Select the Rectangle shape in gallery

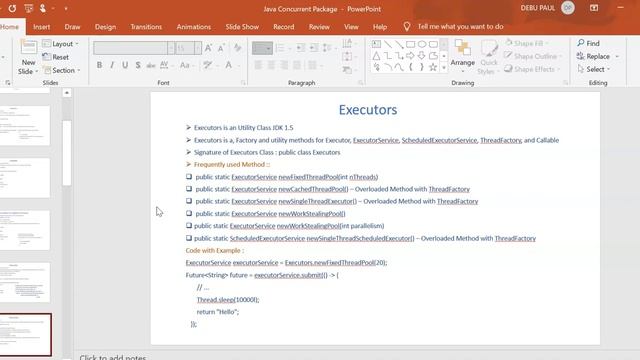411,44
